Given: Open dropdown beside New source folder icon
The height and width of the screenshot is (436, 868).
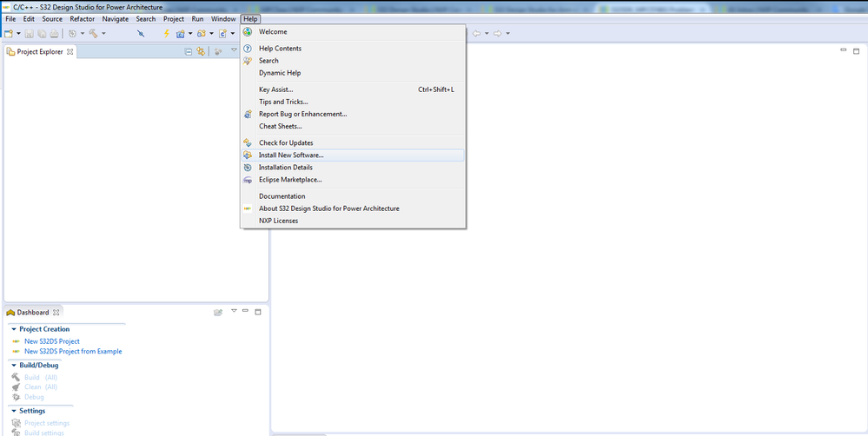Looking at the screenshot, I should 211,34.
